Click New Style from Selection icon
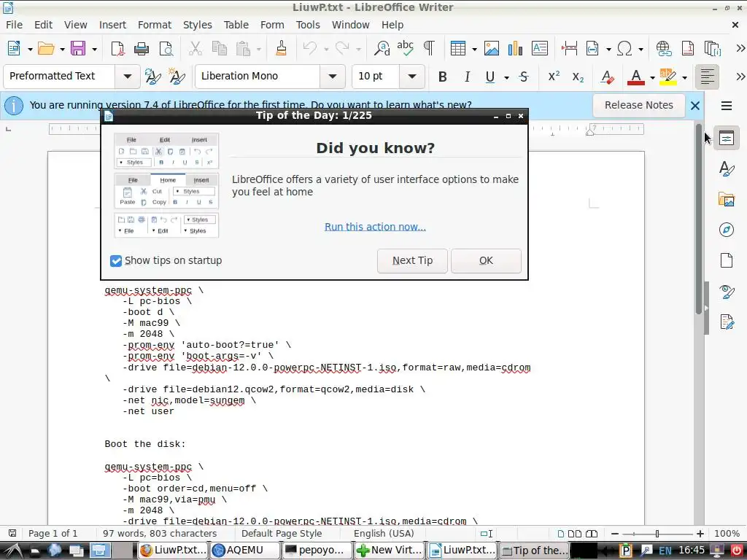The height and width of the screenshot is (560, 747). pos(177,77)
